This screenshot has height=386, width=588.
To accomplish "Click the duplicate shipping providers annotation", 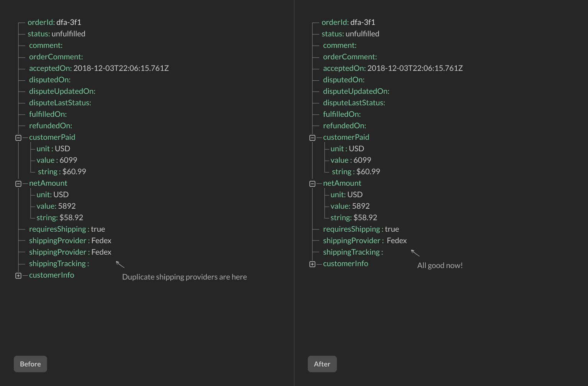I will (x=185, y=277).
